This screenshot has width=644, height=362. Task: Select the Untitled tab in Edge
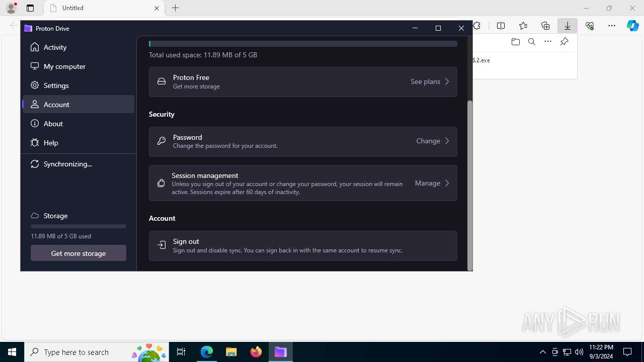pyautogui.click(x=104, y=8)
